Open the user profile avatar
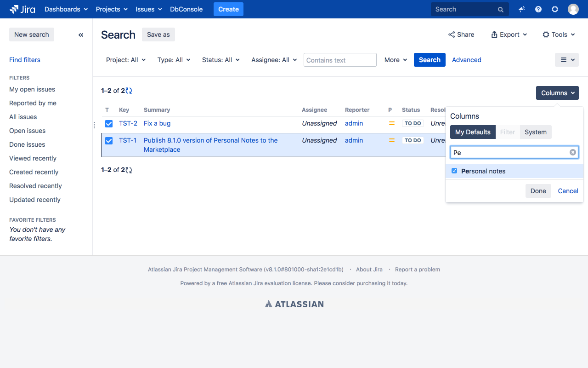Viewport: 588px width, 368px height. 573,9
